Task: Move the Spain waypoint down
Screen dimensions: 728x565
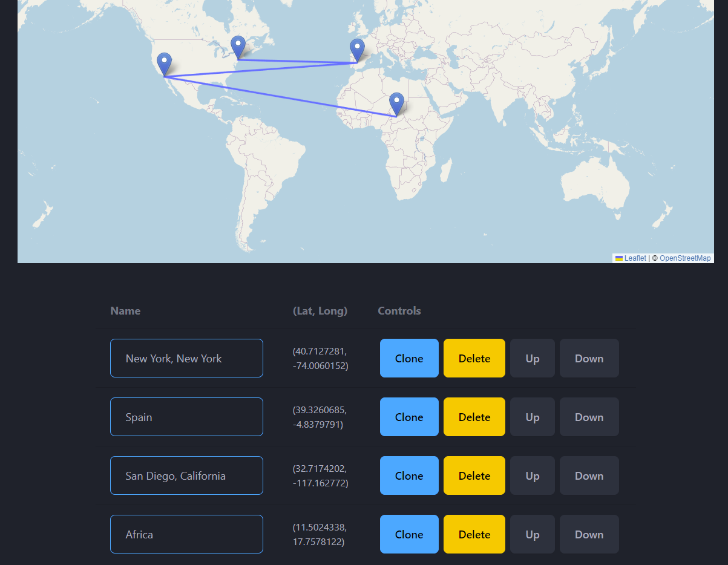Action: (x=589, y=417)
